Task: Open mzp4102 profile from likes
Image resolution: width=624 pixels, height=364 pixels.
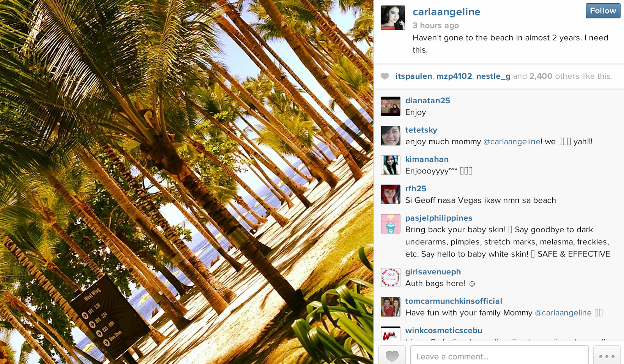Action: (454, 76)
